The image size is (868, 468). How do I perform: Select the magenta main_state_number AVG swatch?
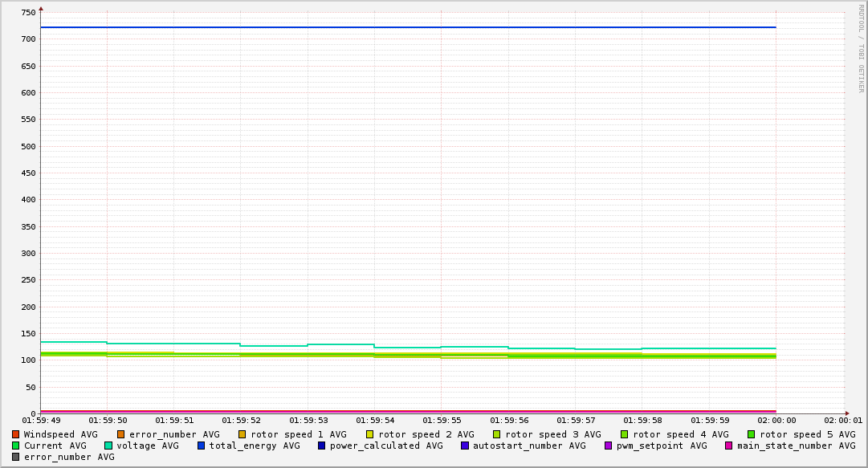pyautogui.click(x=729, y=446)
